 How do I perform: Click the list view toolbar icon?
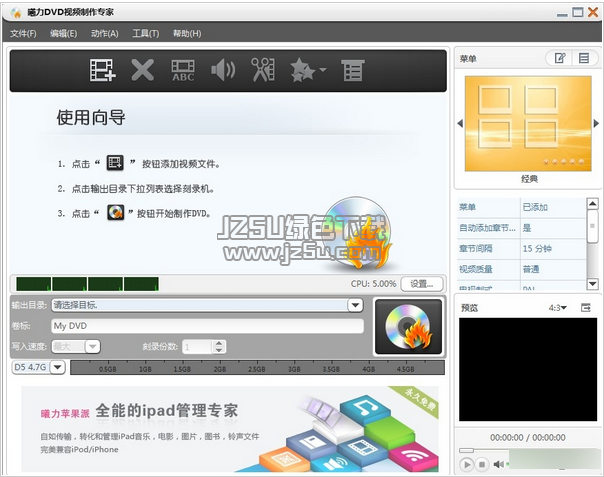click(x=353, y=70)
